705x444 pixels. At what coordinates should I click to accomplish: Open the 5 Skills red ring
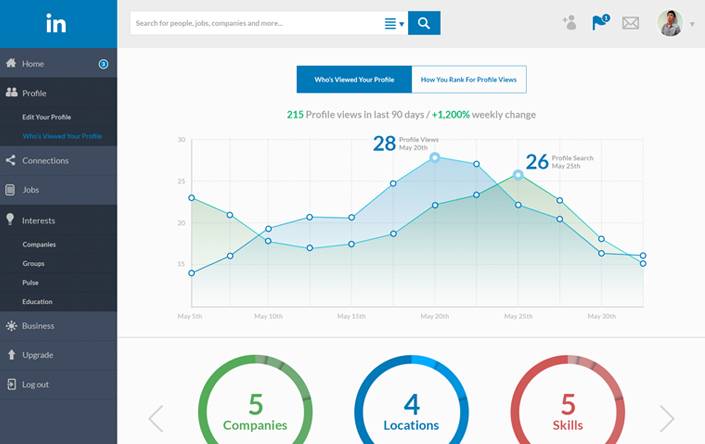568,400
